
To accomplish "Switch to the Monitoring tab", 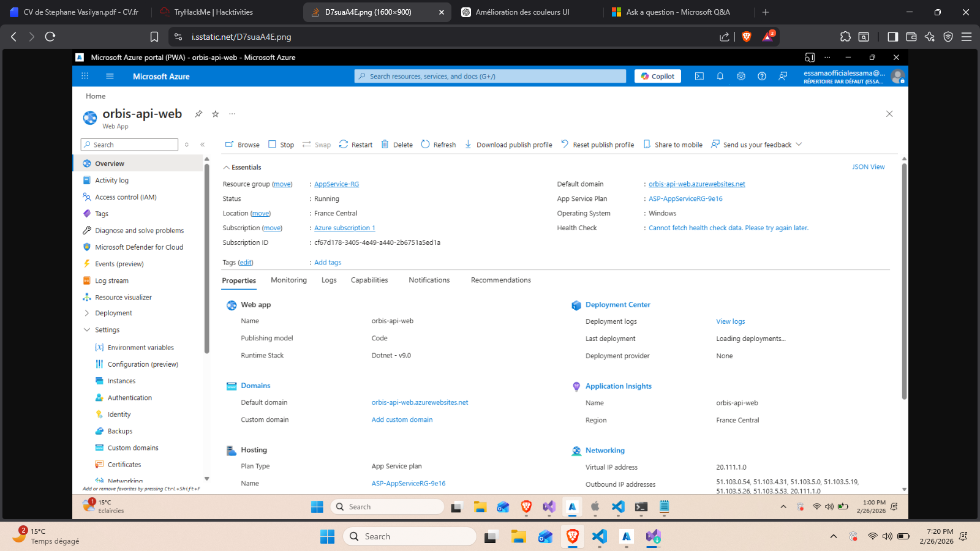I will coord(288,280).
